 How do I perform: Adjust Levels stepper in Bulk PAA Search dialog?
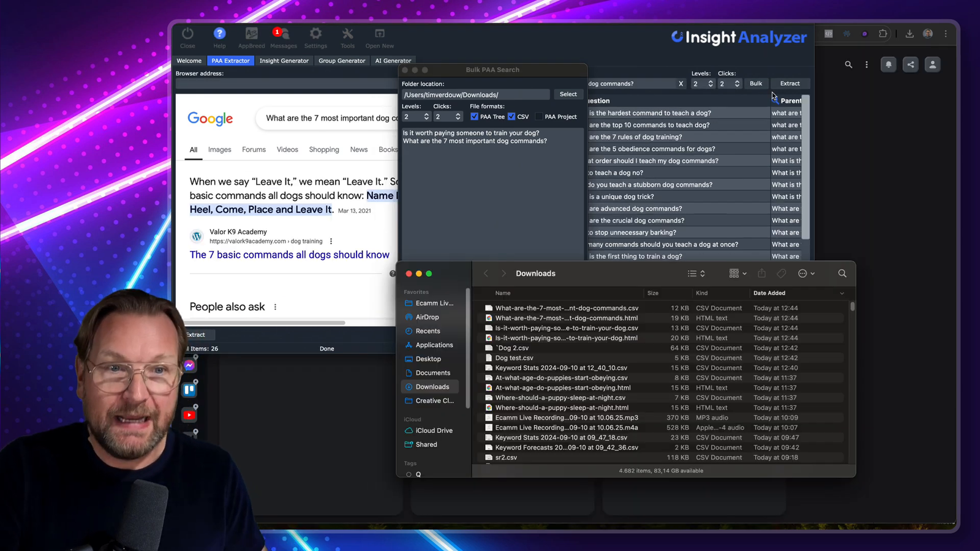(x=426, y=116)
